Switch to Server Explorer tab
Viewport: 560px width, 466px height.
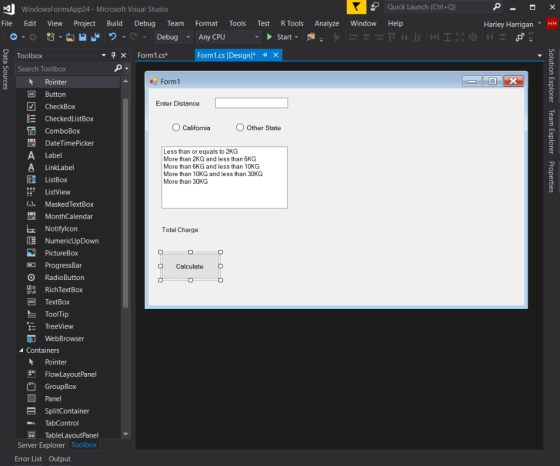click(x=41, y=445)
